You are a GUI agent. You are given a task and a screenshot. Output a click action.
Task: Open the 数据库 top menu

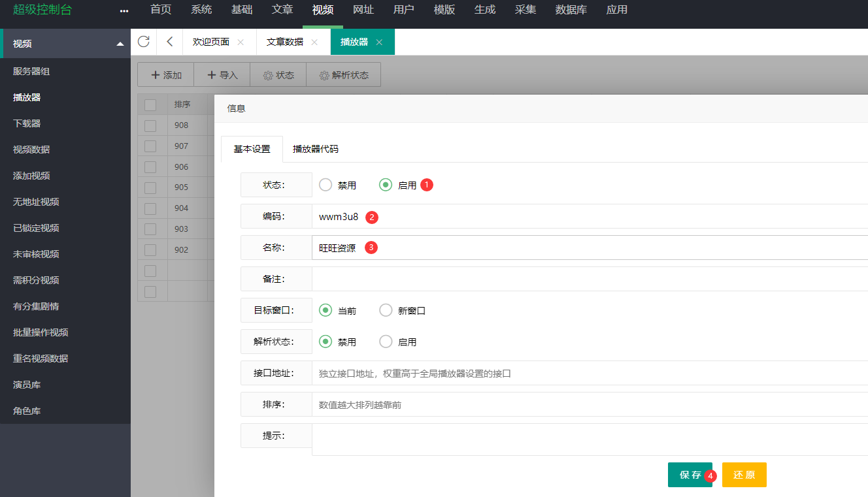571,10
